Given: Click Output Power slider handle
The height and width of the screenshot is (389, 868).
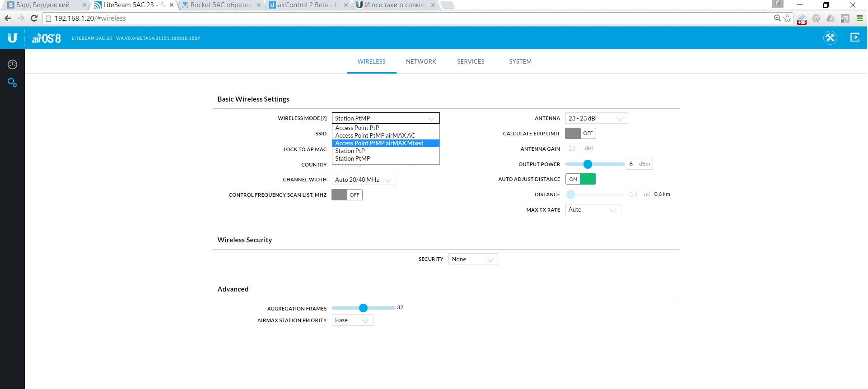Looking at the screenshot, I should [588, 164].
